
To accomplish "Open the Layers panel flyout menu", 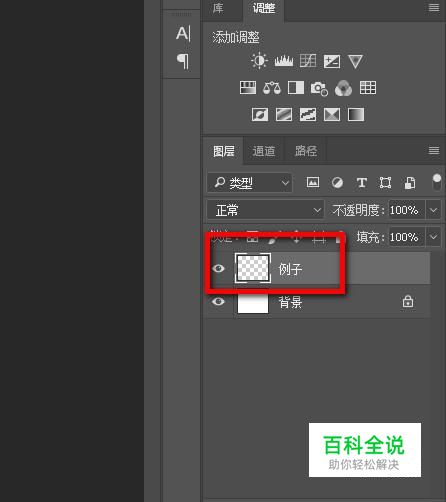I will 434,151.
